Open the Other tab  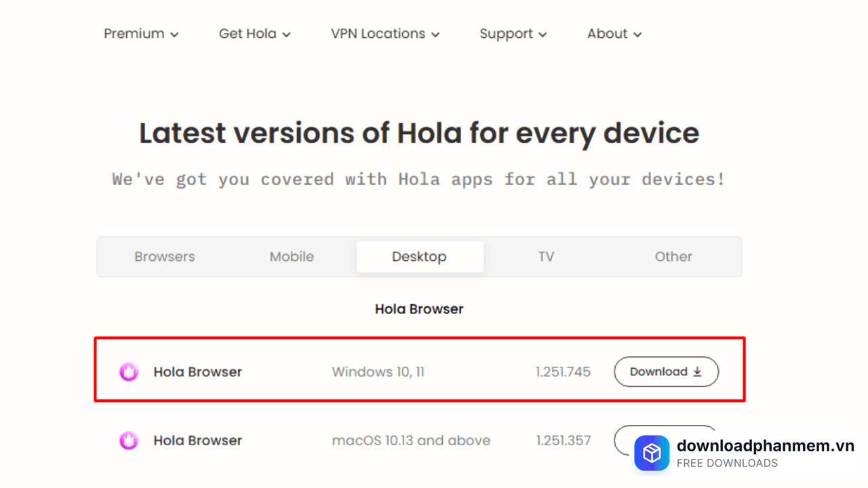tap(673, 257)
